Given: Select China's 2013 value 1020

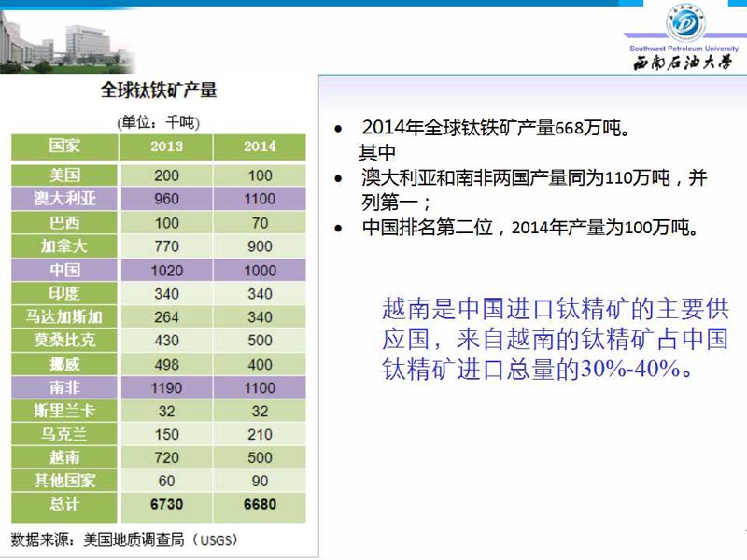Looking at the screenshot, I should (x=166, y=270).
